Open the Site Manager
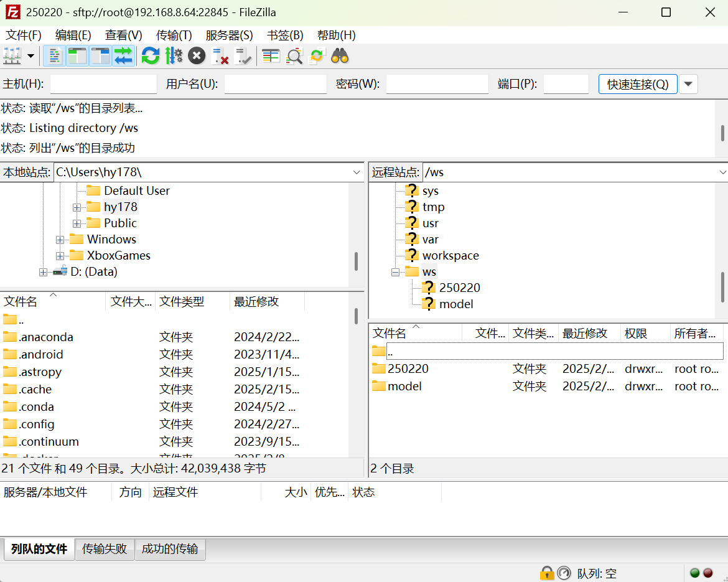Viewport: 728px width, 582px height. (x=11, y=56)
